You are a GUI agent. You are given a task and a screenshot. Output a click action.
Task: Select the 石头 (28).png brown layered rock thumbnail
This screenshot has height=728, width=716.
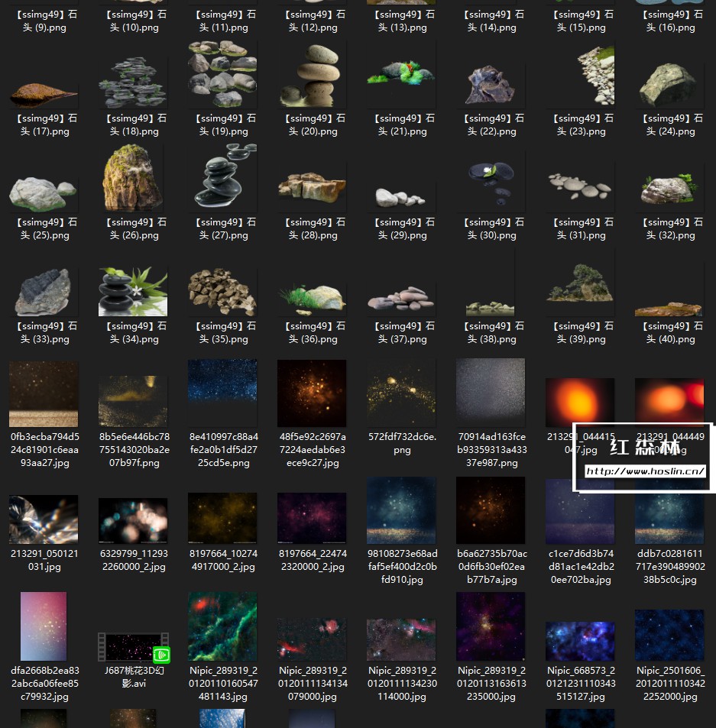(x=312, y=188)
